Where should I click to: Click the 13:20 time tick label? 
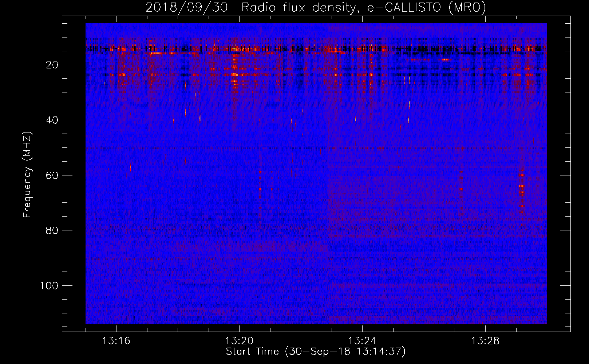click(239, 341)
